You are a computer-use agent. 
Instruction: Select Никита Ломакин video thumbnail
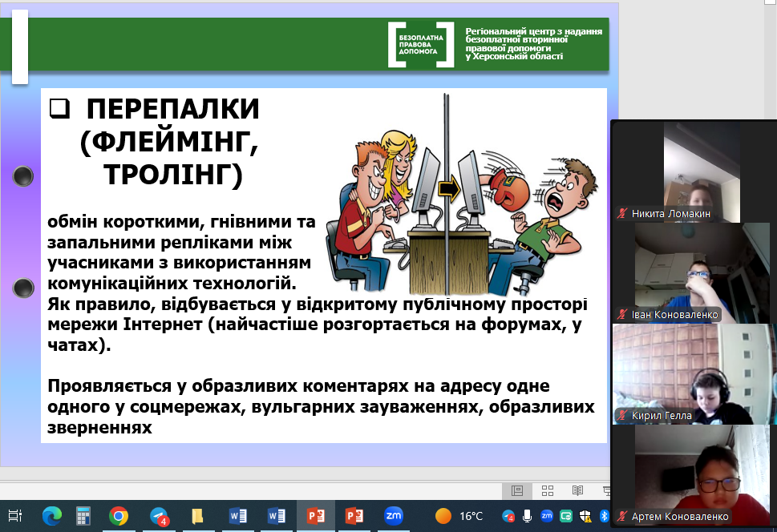pos(695,171)
